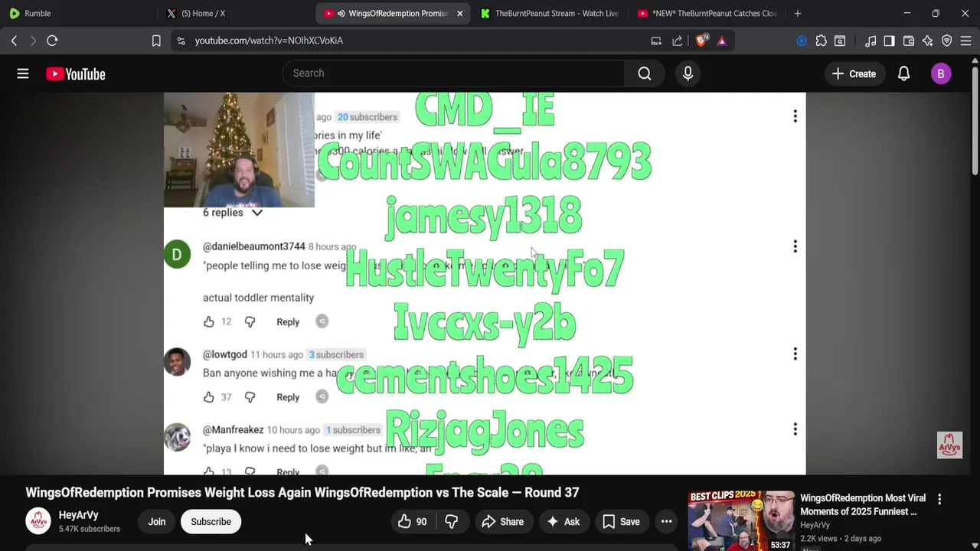Click the Join membership button
980x551 pixels.
157,522
